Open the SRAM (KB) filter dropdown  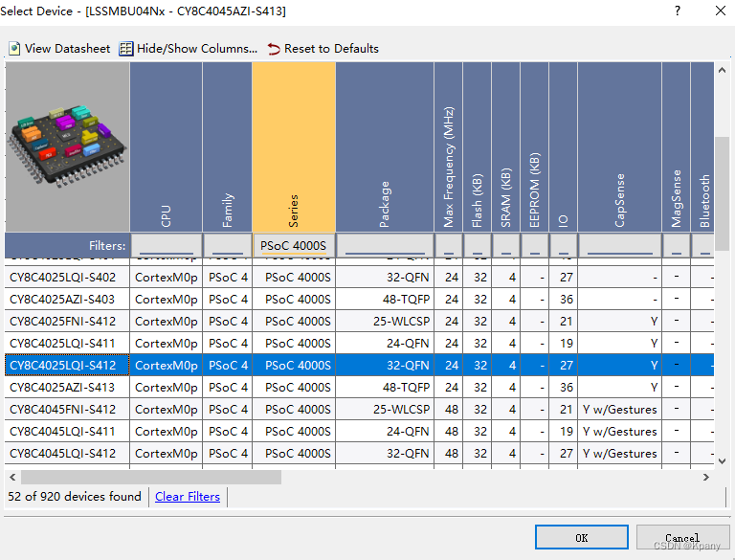(x=505, y=245)
